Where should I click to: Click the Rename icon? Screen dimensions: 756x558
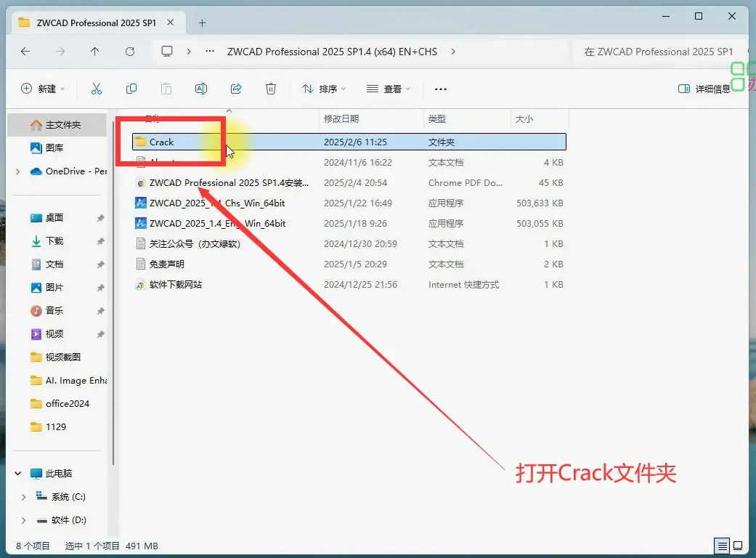click(x=201, y=89)
